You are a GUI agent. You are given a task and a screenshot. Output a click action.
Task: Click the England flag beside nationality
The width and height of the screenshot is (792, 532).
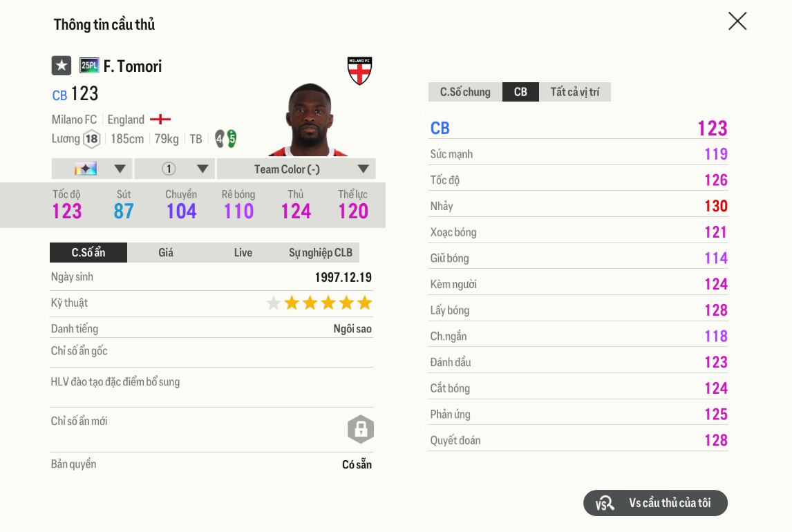(160, 118)
